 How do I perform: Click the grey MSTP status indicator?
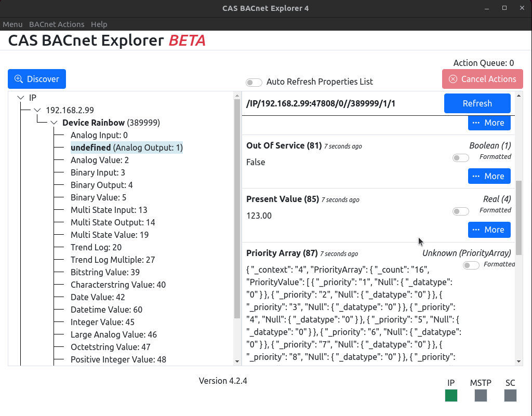[x=481, y=395]
